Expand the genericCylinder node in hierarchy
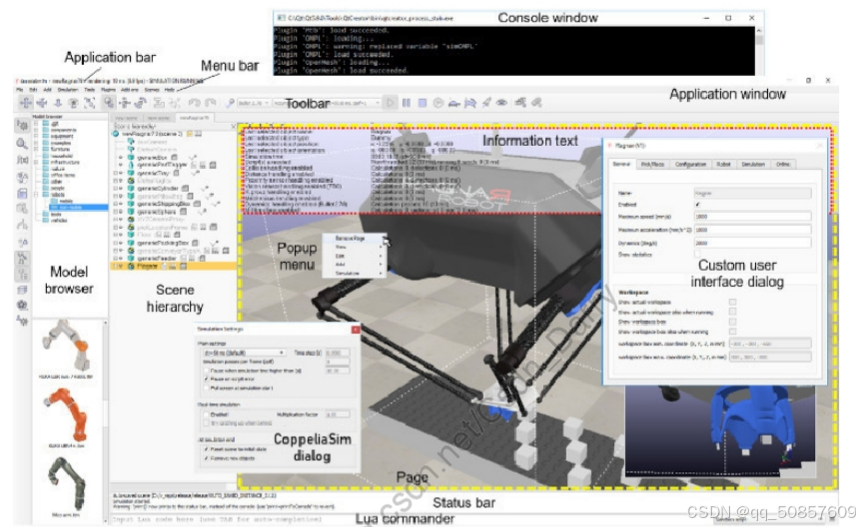860x527 pixels. pos(115,188)
